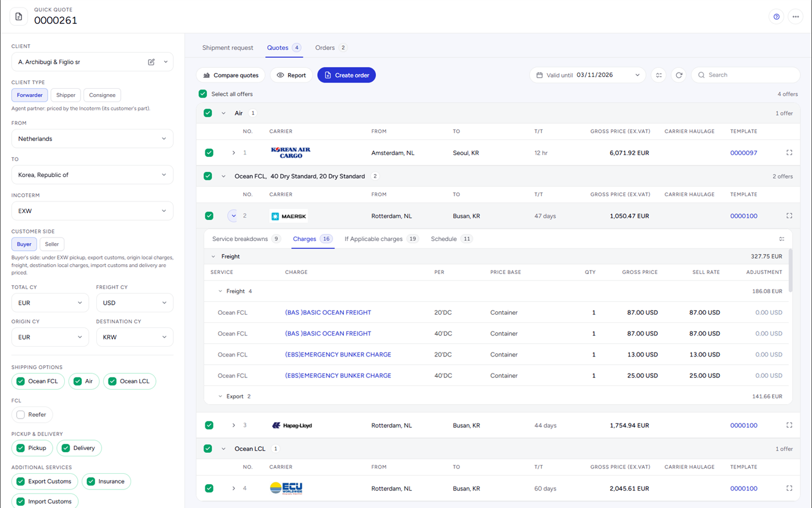This screenshot has height=508, width=812.
Task: Click fullscreen icon on Hapag-Lloyd row
Action: coord(789,425)
